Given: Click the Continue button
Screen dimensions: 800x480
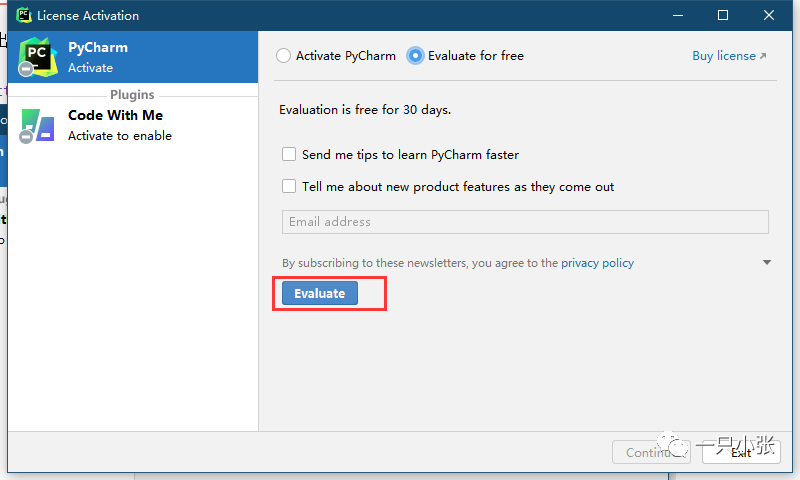Looking at the screenshot, I should coord(651,452).
